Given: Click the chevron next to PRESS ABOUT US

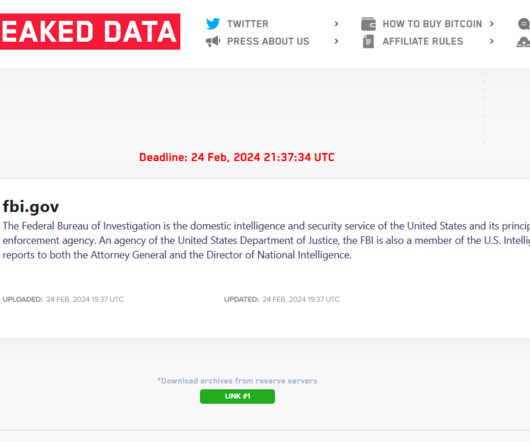Looking at the screenshot, I should (336, 41).
